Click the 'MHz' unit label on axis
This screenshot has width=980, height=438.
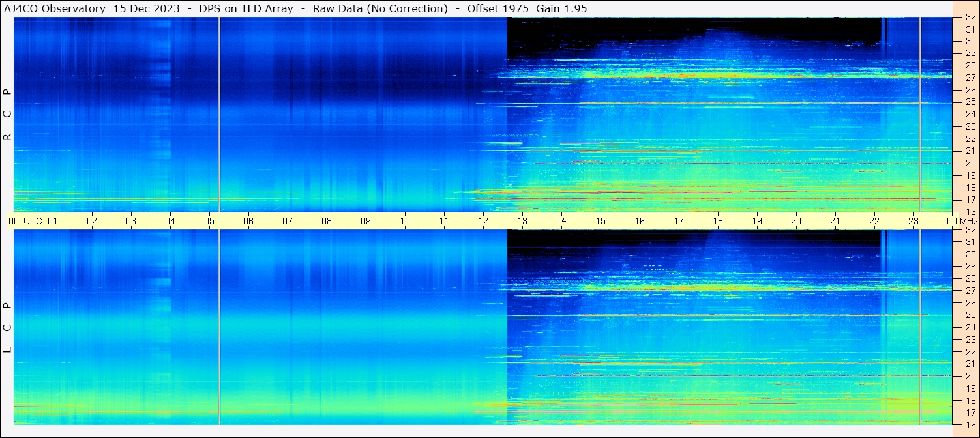(x=968, y=221)
